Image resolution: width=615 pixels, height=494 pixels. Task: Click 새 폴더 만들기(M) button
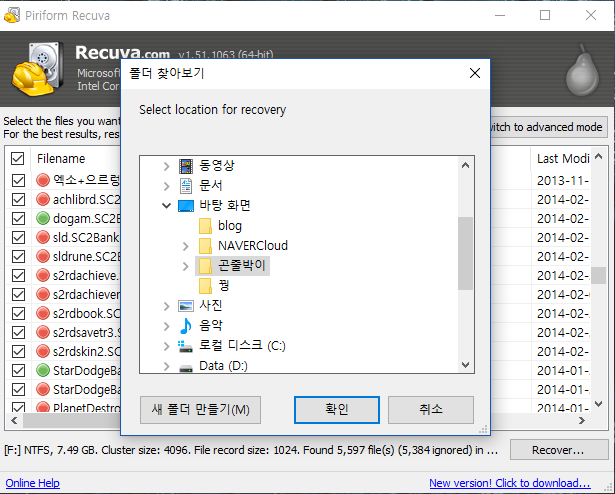click(200, 410)
